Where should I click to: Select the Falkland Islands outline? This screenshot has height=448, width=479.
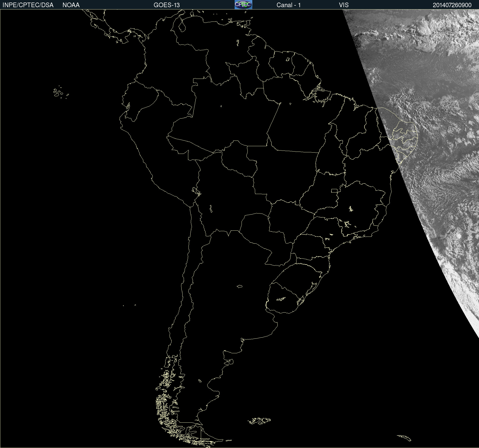(x=259, y=421)
